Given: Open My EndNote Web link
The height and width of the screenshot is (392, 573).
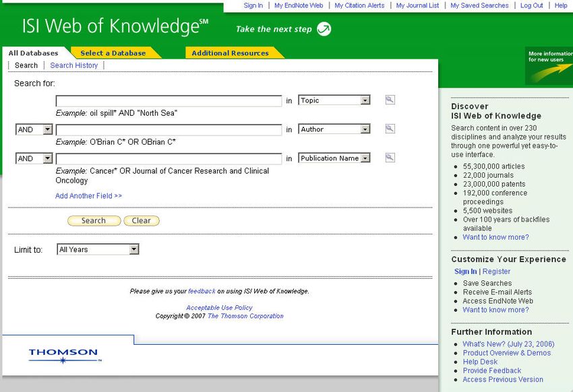Looking at the screenshot, I should [299, 5].
